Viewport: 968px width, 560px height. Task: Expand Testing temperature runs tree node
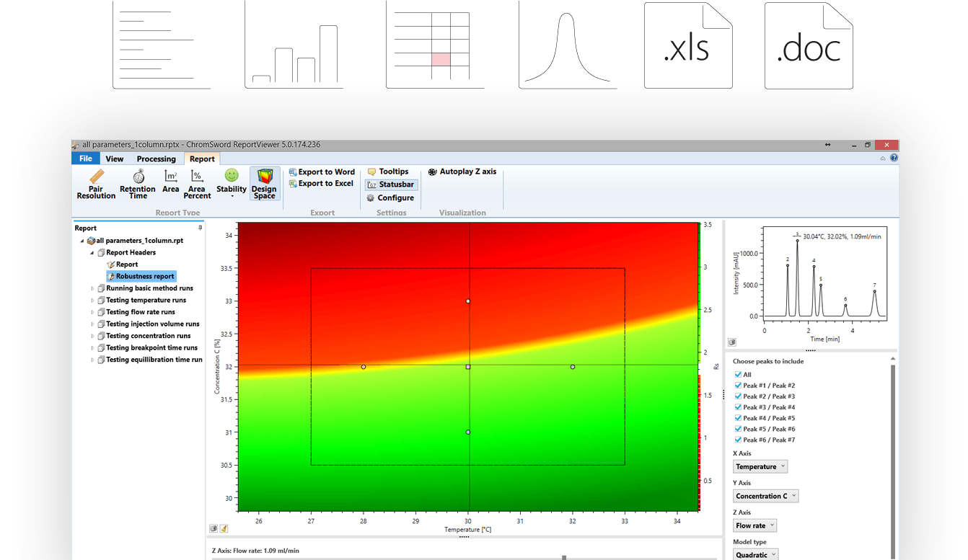pyautogui.click(x=92, y=301)
